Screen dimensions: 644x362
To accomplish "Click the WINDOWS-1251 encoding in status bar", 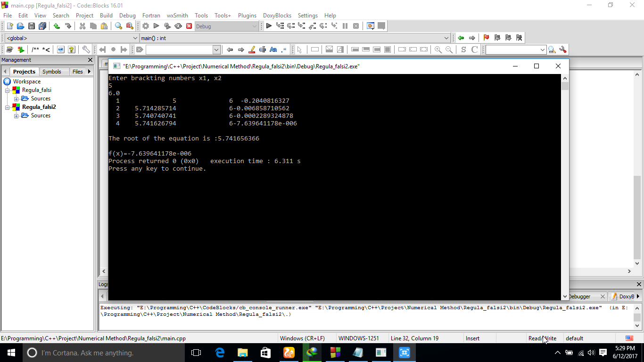I will click(x=359, y=338).
